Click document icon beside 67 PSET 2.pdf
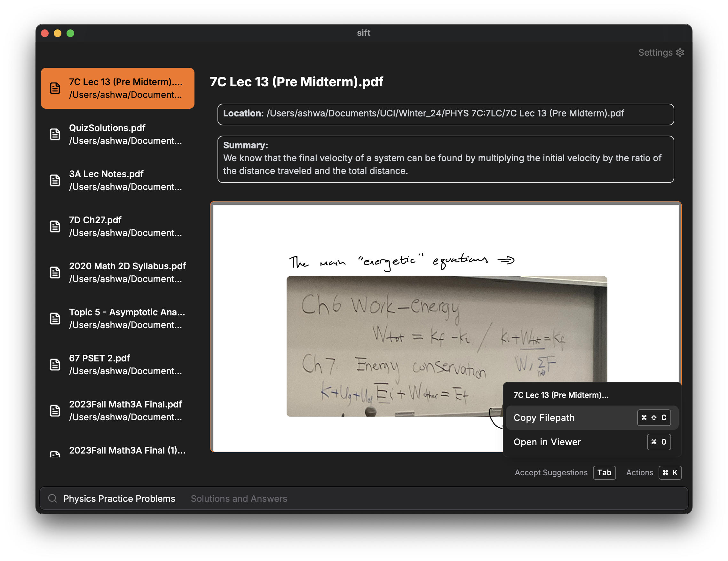The image size is (728, 561). [x=55, y=364]
